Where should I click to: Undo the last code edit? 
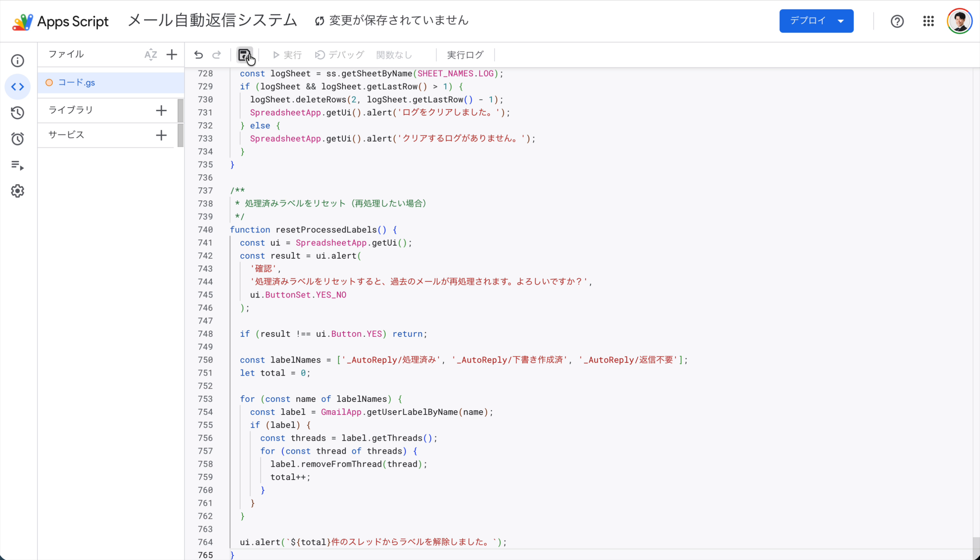pyautogui.click(x=198, y=55)
